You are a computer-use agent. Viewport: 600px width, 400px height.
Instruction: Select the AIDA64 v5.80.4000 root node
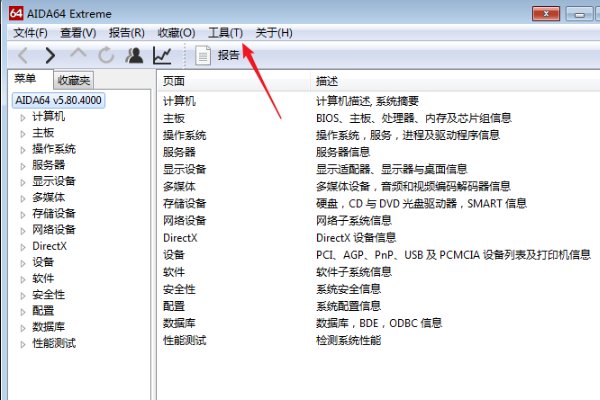[x=59, y=100]
